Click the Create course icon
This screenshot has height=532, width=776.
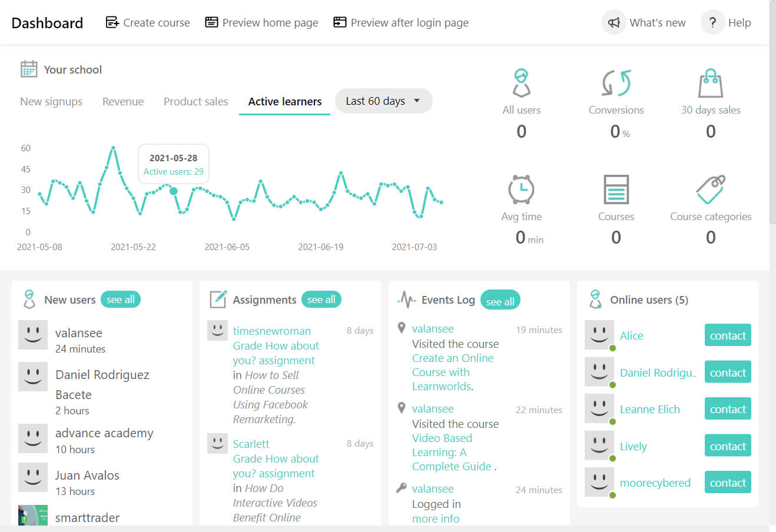click(x=112, y=22)
